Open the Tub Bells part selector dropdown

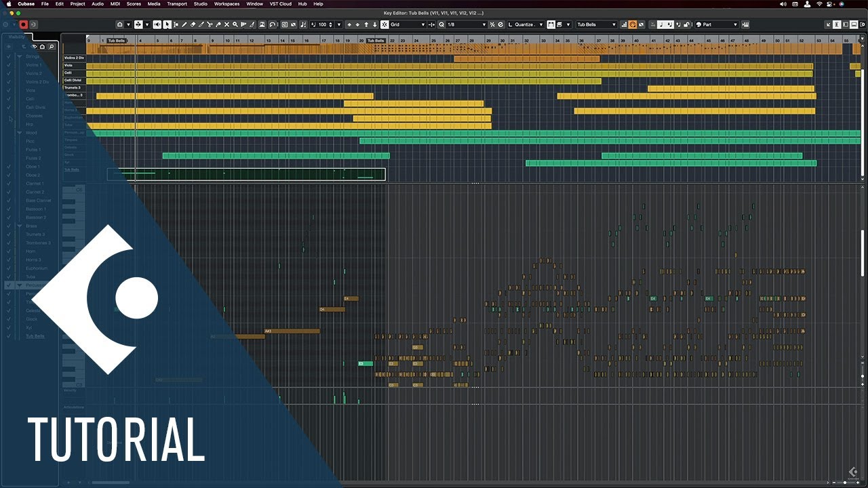point(597,24)
